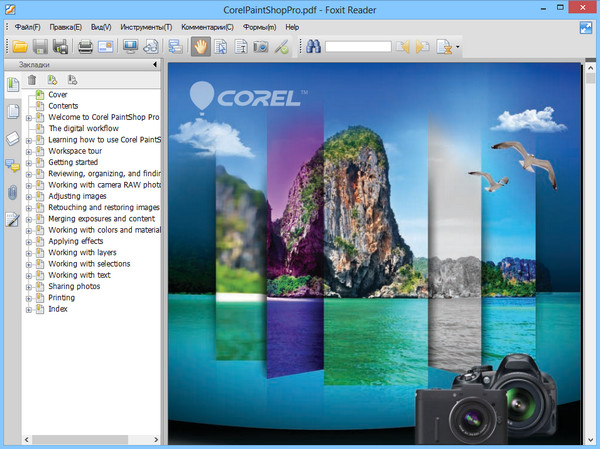Collapse the bookmarks panel with arrow
Screen dimensions: 600x449
154,65
